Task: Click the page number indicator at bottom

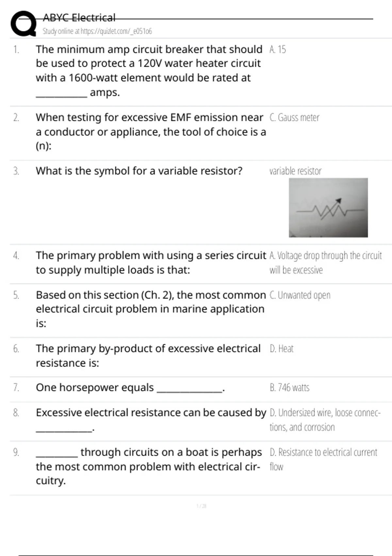Action: (x=201, y=506)
